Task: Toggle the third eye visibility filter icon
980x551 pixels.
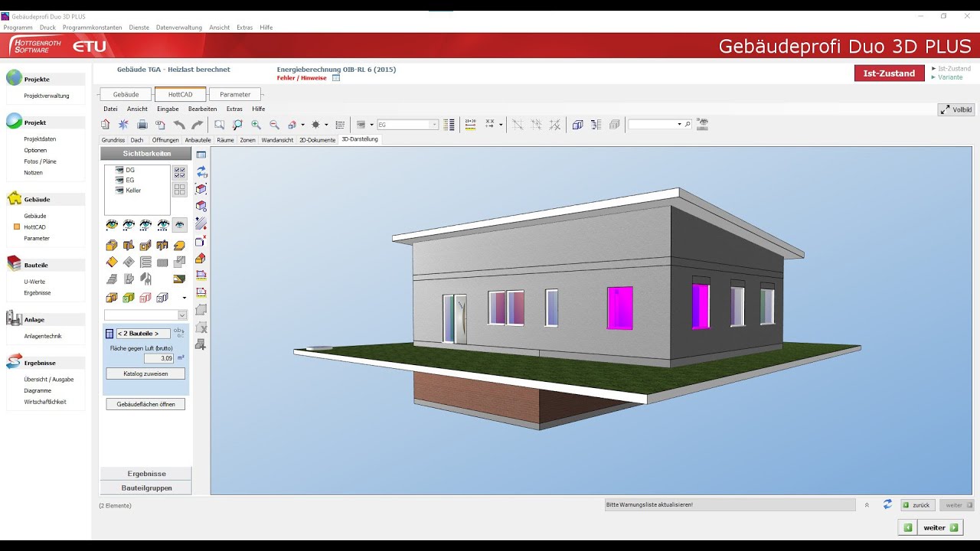Action: click(145, 225)
